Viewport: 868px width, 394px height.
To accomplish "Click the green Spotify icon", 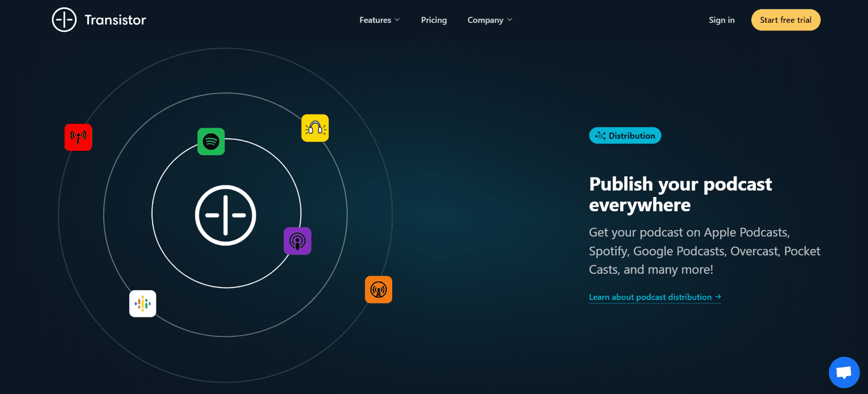I will pos(211,142).
